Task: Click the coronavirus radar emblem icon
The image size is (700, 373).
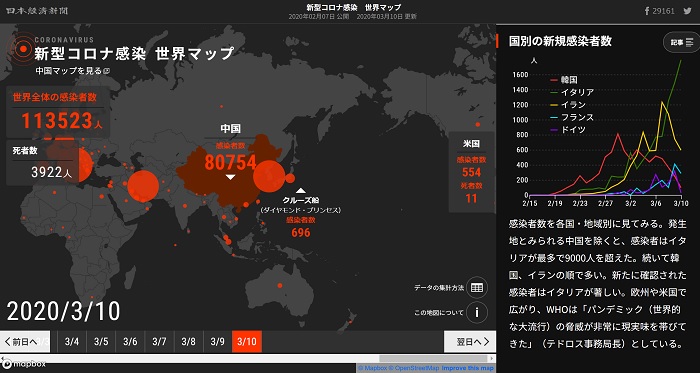Action: pyautogui.click(x=21, y=48)
